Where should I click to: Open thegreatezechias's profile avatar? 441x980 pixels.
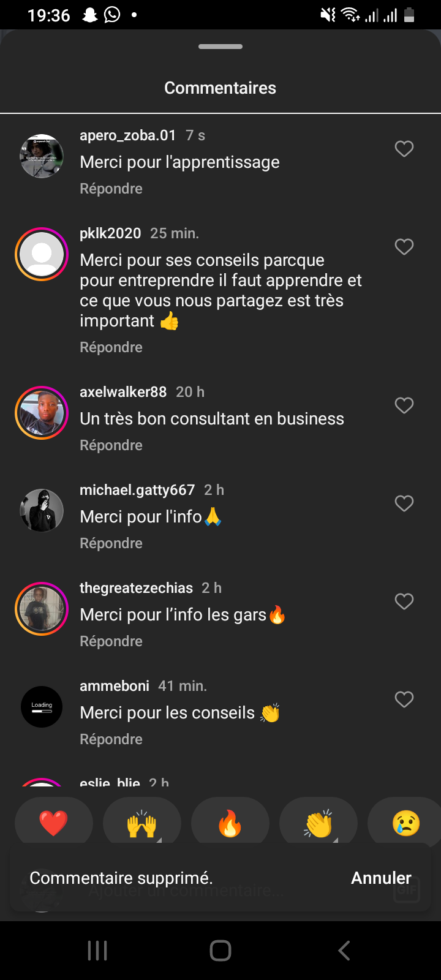pos(42,609)
